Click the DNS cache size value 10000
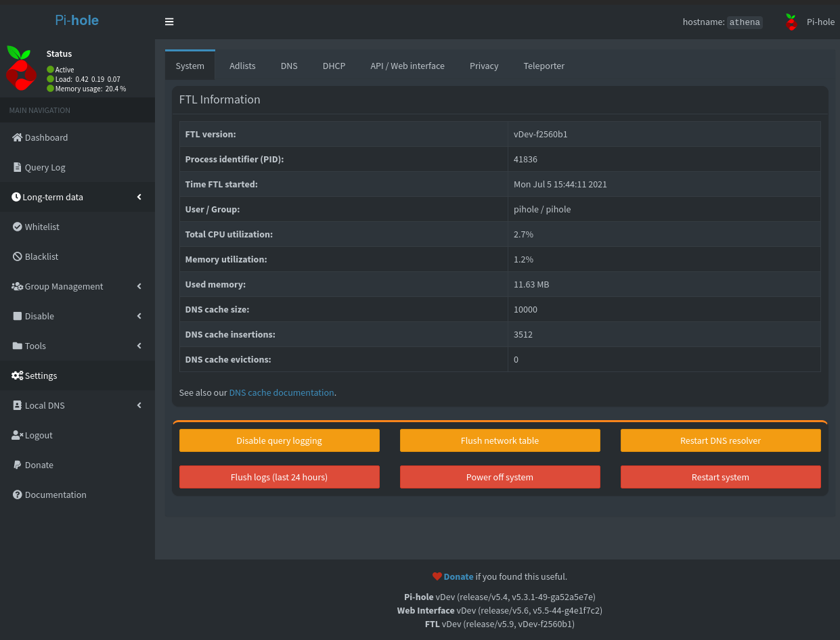This screenshot has height=640, width=840. pos(526,309)
